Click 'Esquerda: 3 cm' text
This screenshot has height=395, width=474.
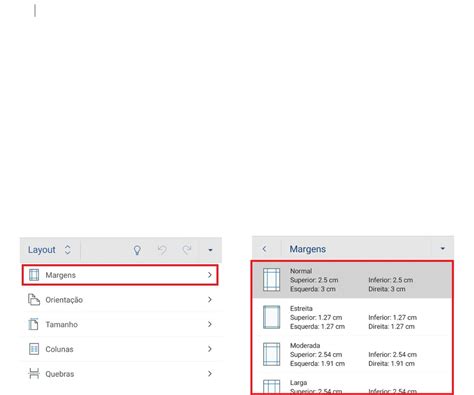point(313,289)
